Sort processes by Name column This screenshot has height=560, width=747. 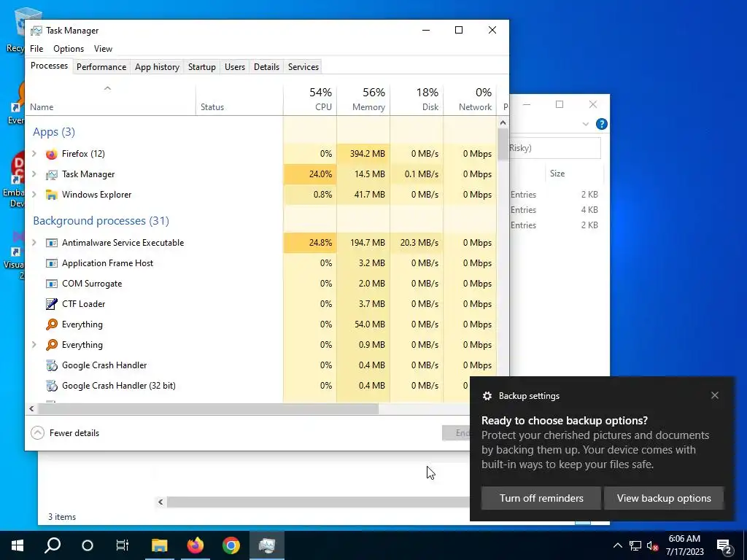pos(111,100)
